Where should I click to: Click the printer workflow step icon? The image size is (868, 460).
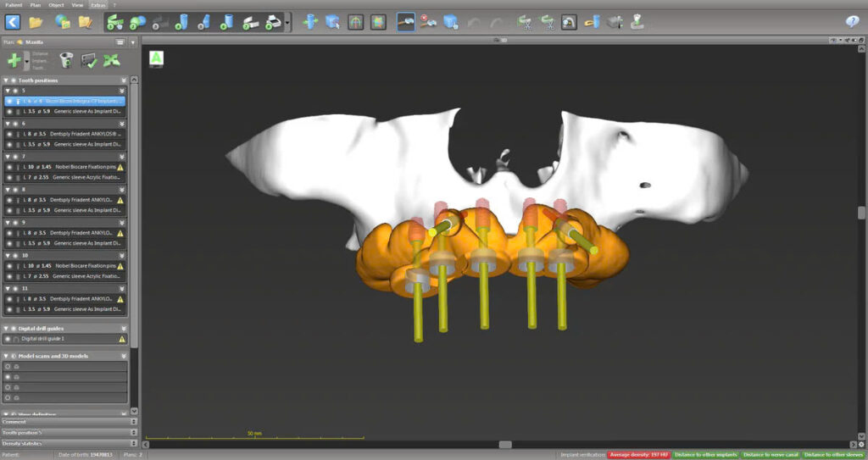[x=273, y=22]
